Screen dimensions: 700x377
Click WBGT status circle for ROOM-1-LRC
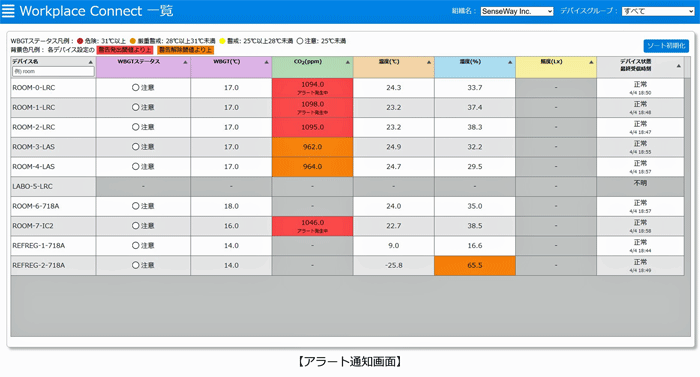[x=135, y=107]
